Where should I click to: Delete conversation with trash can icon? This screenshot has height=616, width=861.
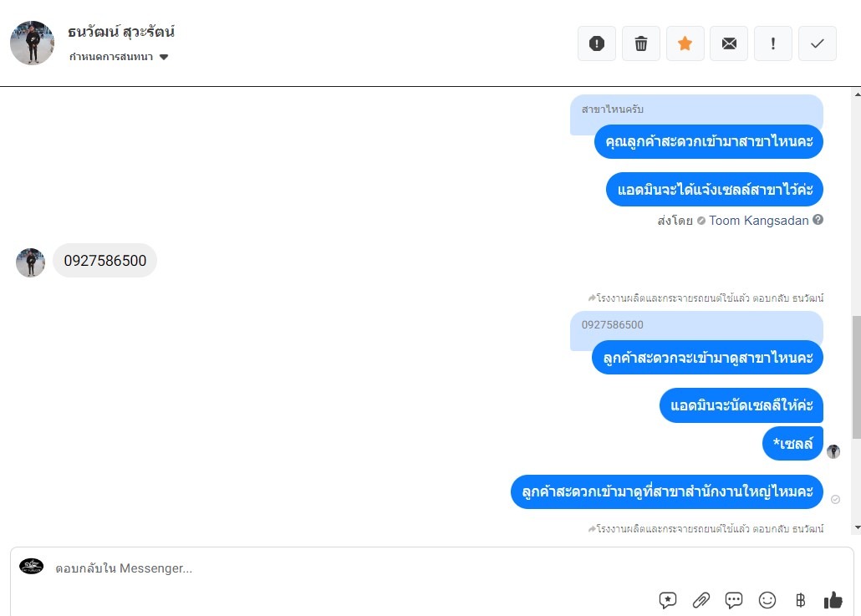coord(641,43)
